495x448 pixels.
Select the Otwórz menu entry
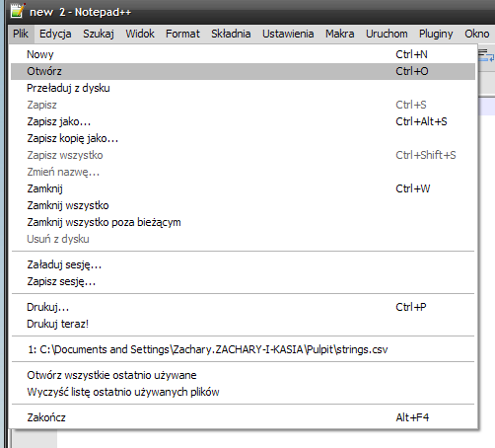tap(243, 71)
